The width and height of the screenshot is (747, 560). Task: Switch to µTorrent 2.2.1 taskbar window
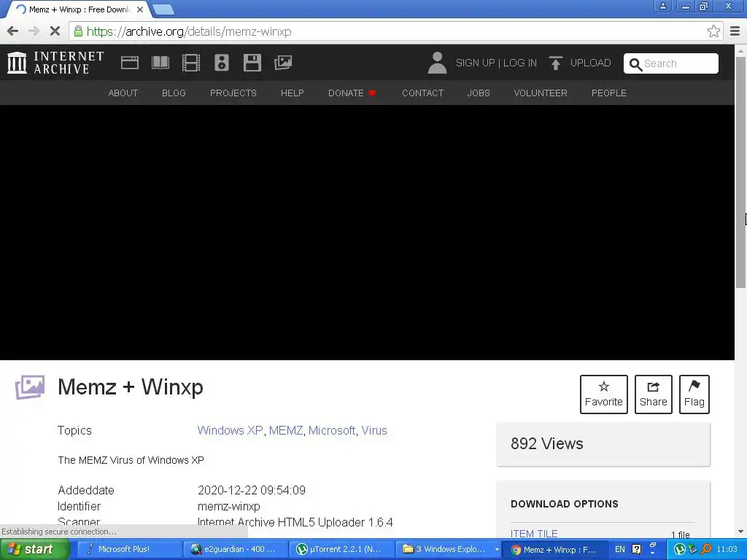(x=341, y=550)
